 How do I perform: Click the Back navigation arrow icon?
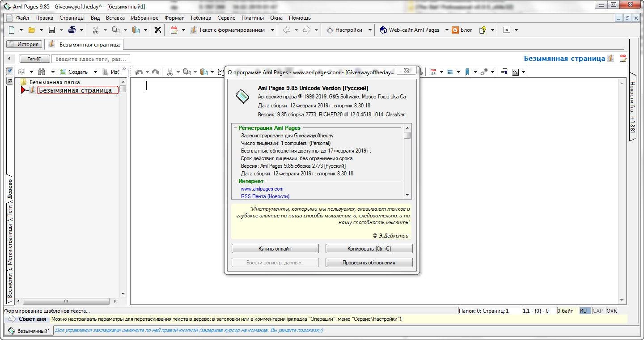287,30
